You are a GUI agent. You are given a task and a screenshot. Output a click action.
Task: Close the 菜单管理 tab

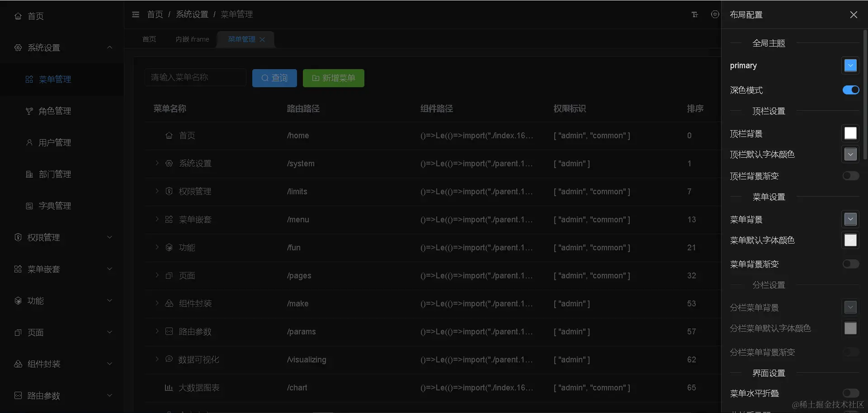pyautogui.click(x=262, y=40)
